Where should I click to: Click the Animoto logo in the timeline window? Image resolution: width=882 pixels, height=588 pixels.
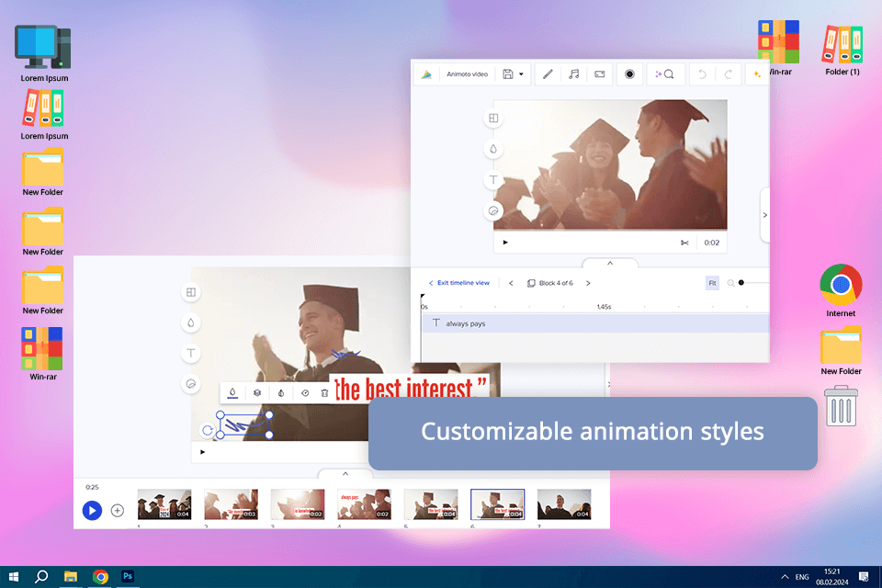point(426,74)
